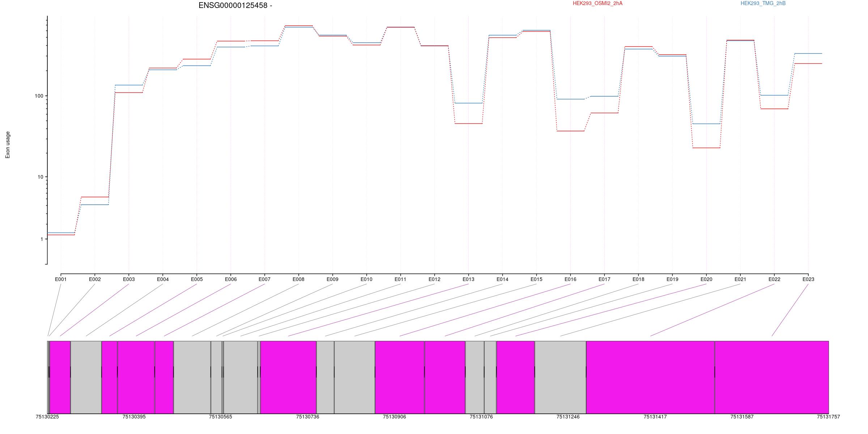
Task: Click the 1 y-axis tick label
Action: click(x=42, y=239)
